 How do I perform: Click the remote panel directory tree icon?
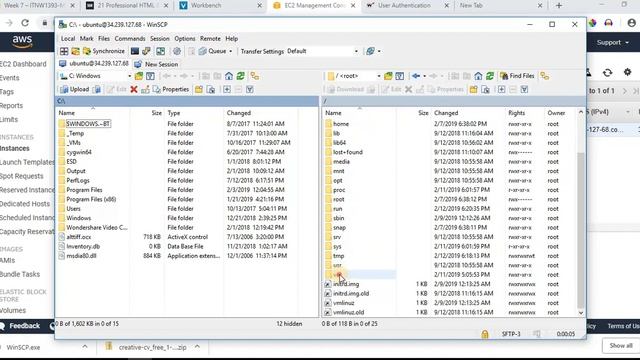[x=544, y=76]
